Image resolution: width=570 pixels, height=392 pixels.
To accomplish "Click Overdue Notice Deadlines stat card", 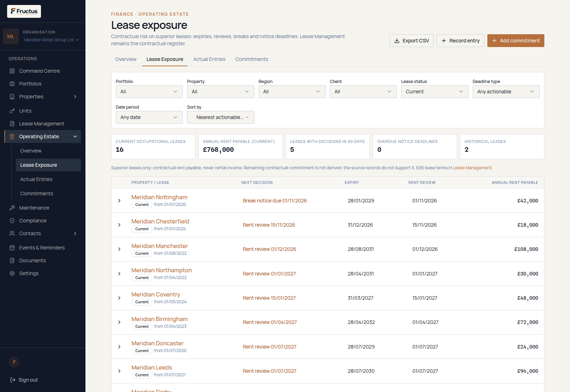I will (415, 146).
